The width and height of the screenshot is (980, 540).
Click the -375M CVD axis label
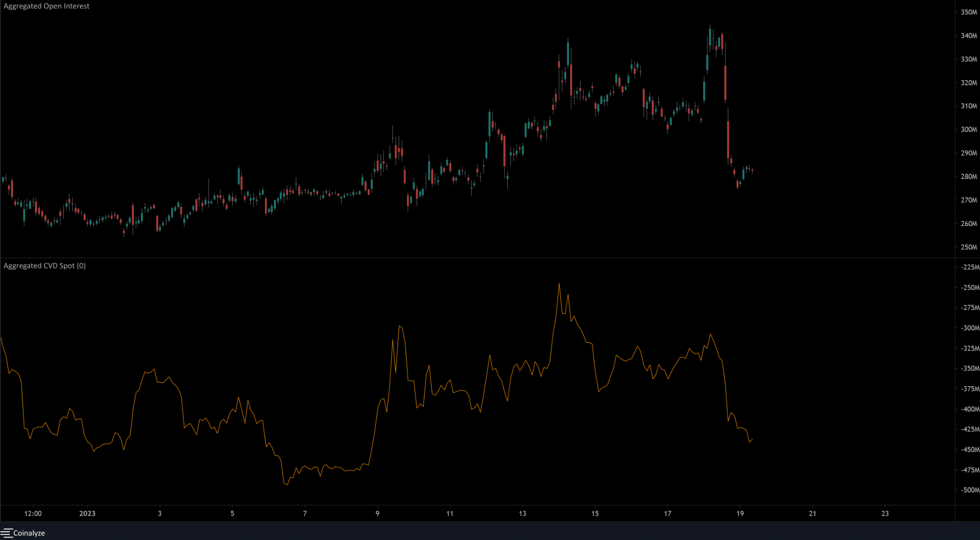pos(970,389)
